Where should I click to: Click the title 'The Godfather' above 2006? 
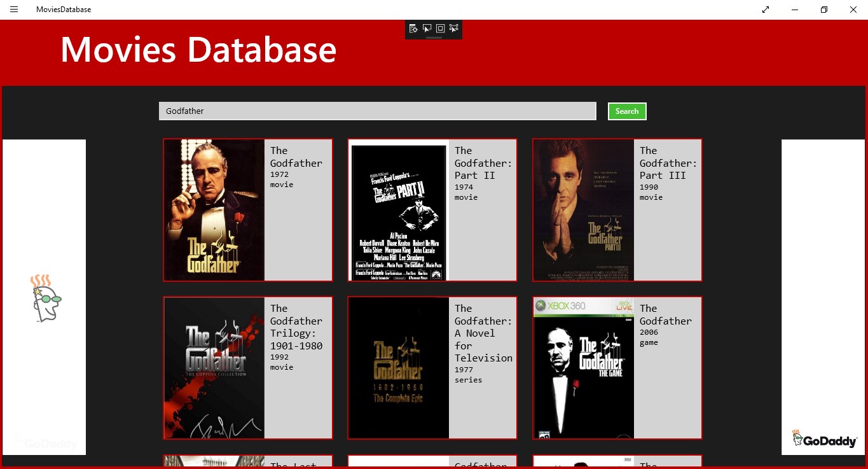pos(666,314)
